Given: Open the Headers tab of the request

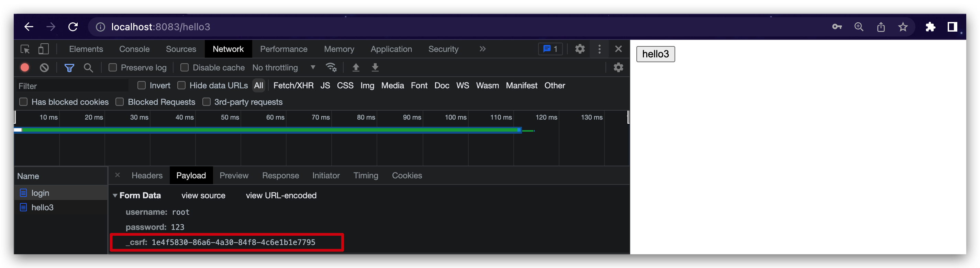Looking at the screenshot, I should click(147, 176).
